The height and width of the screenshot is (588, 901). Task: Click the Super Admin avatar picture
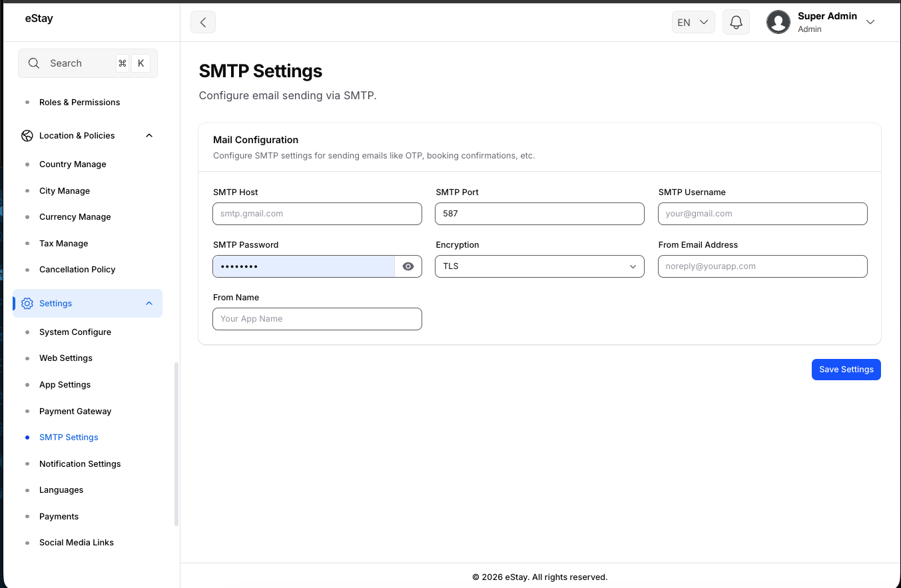[x=778, y=22]
